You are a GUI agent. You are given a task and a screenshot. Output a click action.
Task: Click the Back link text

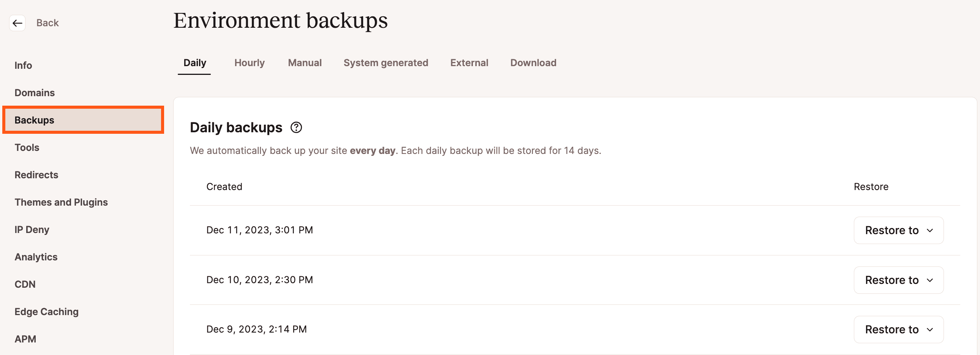pyautogui.click(x=47, y=23)
